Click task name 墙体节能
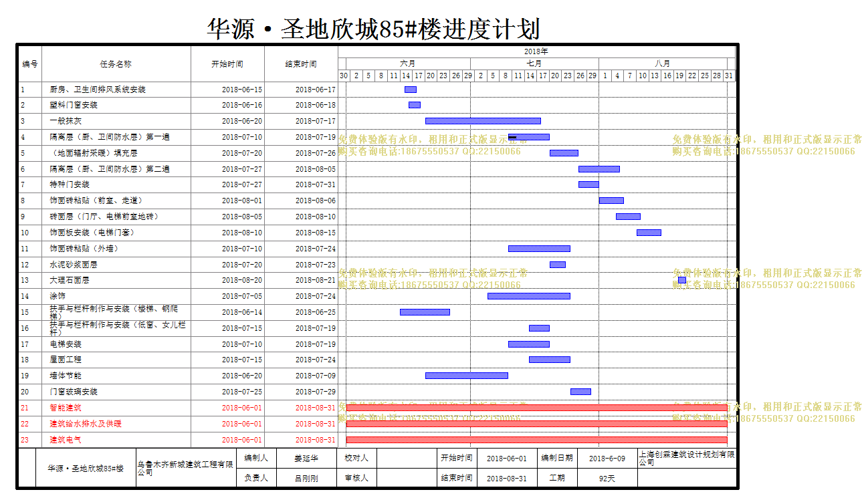 click(x=66, y=376)
